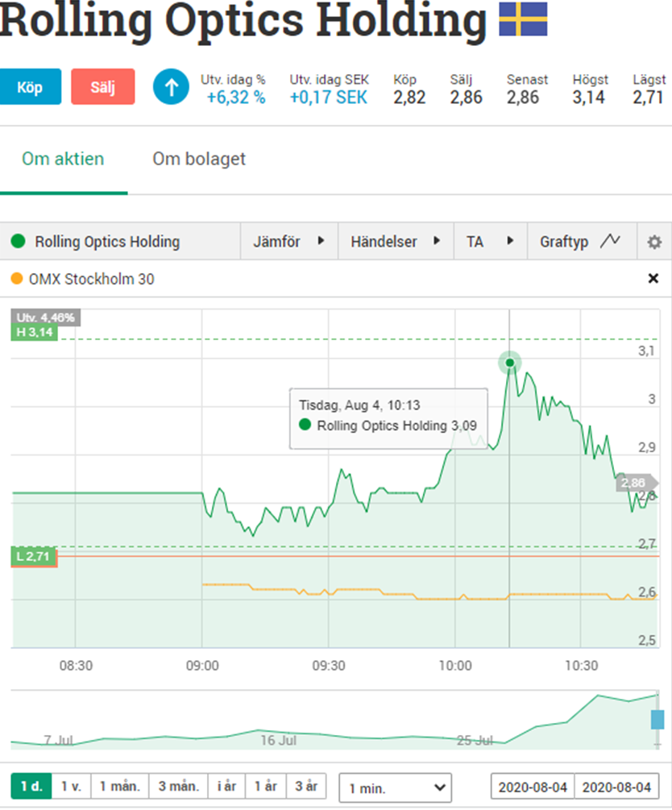Click the blue Köp buy button
672x810 pixels.
pyautogui.click(x=30, y=87)
